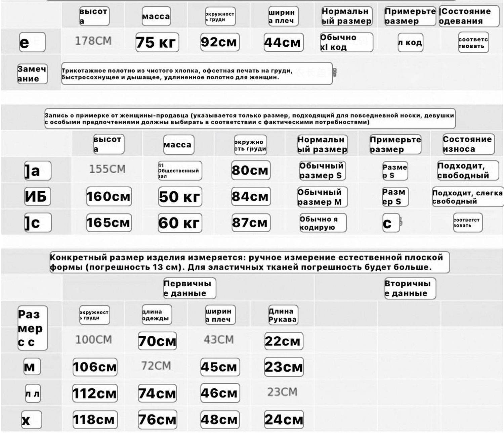Click the '118см' chest cell
This screenshot has height=433, width=504.
click(x=95, y=420)
